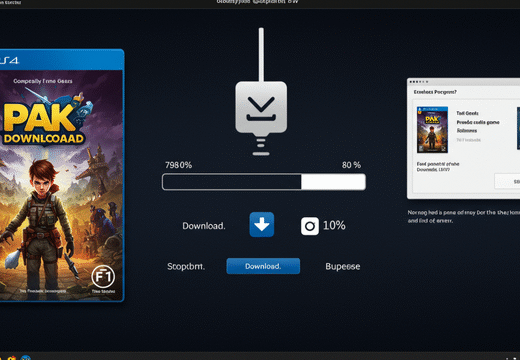This screenshot has width=520, height=360.
Task: Click the button at popup window bottom right
Action: coord(507,181)
